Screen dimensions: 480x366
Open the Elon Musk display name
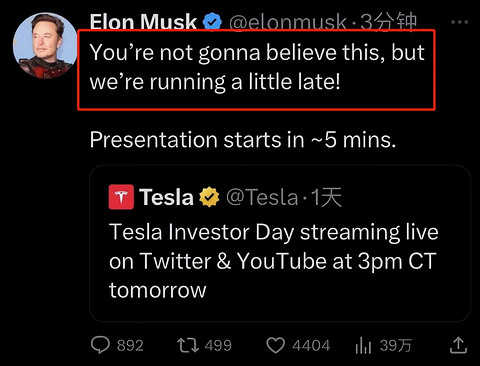coord(143,22)
